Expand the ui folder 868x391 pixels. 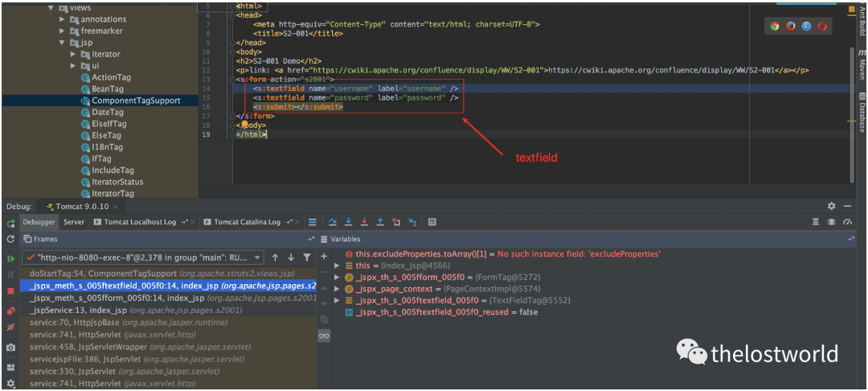[74, 66]
